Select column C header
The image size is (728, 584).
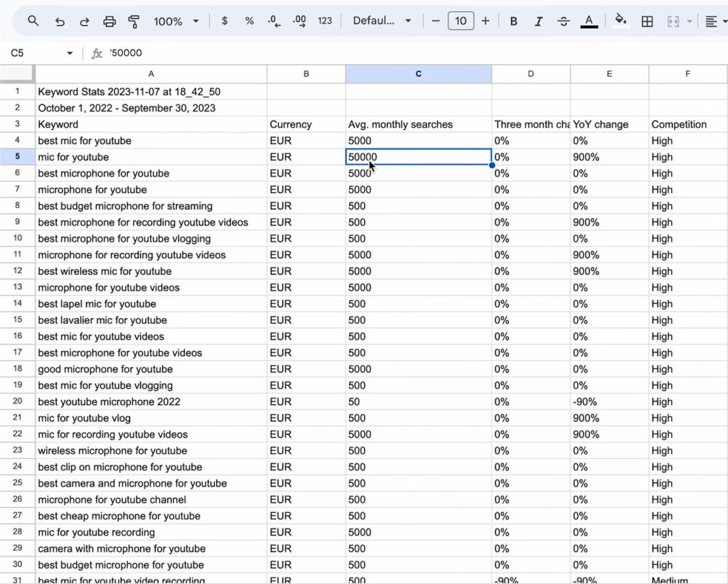[418, 74]
